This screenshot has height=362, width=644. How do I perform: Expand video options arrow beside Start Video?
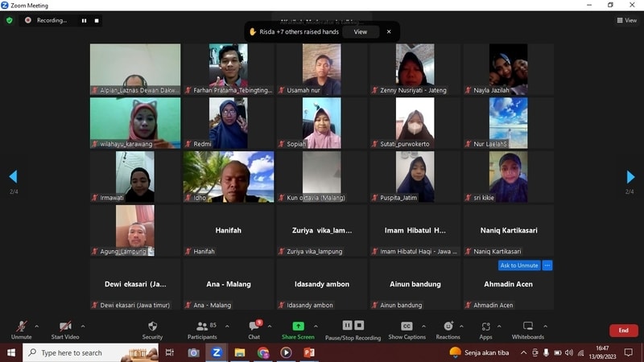coord(83,327)
